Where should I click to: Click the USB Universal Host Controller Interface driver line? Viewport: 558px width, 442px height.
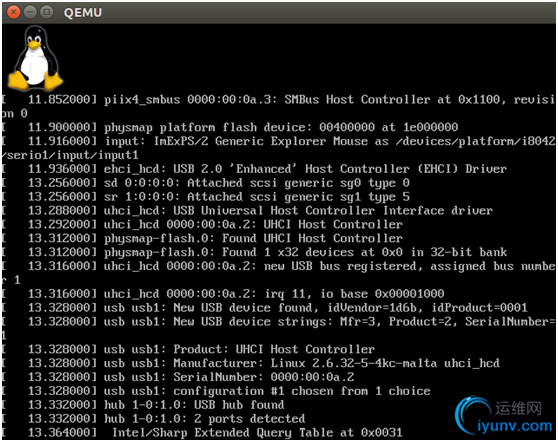[x=247, y=210]
